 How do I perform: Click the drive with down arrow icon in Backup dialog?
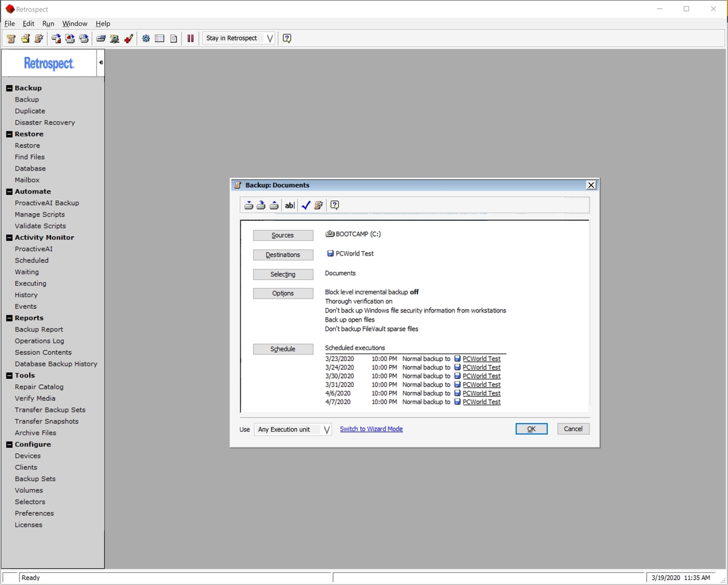pyautogui.click(x=249, y=205)
